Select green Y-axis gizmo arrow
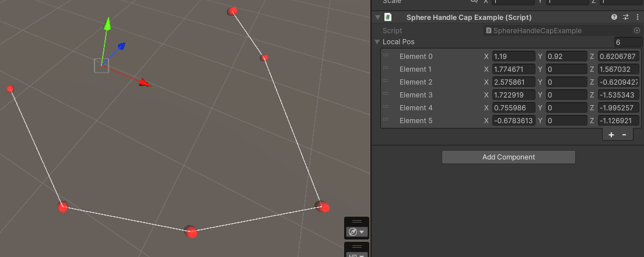Screen dimensions: 644x257 click(107, 24)
